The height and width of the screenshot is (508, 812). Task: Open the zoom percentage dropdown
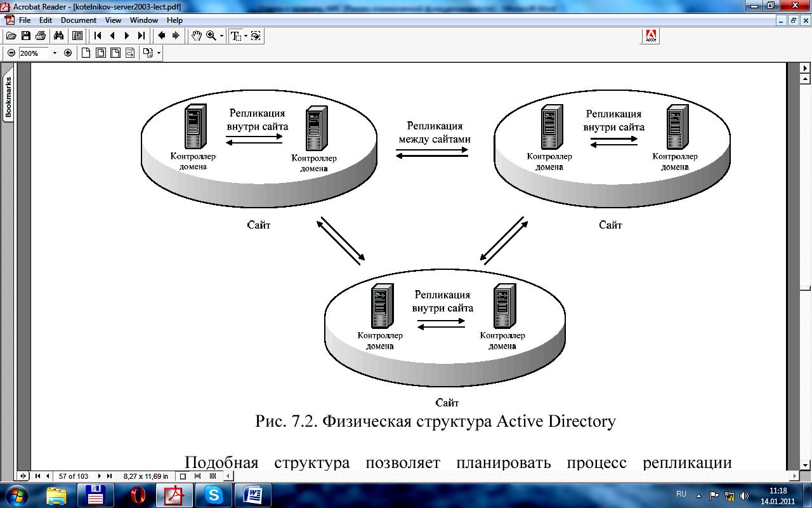coord(55,53)
